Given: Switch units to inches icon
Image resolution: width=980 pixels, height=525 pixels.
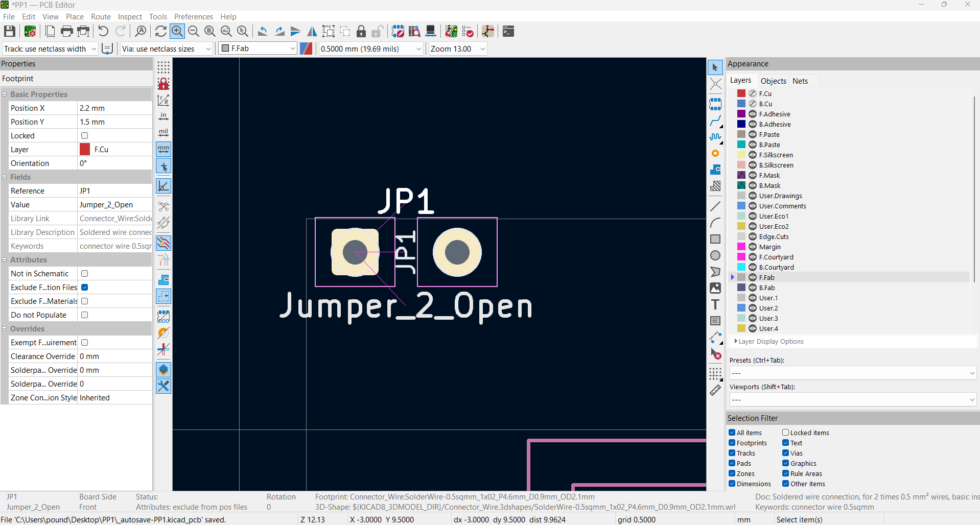Looking at the screenshot, I should (164, 116).
